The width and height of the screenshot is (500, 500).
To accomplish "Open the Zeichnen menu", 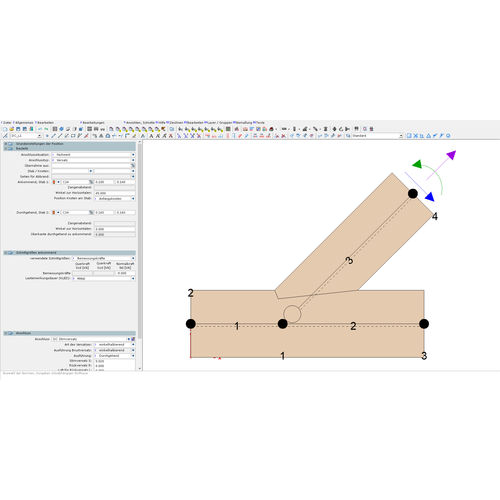I will coord(176,123).
